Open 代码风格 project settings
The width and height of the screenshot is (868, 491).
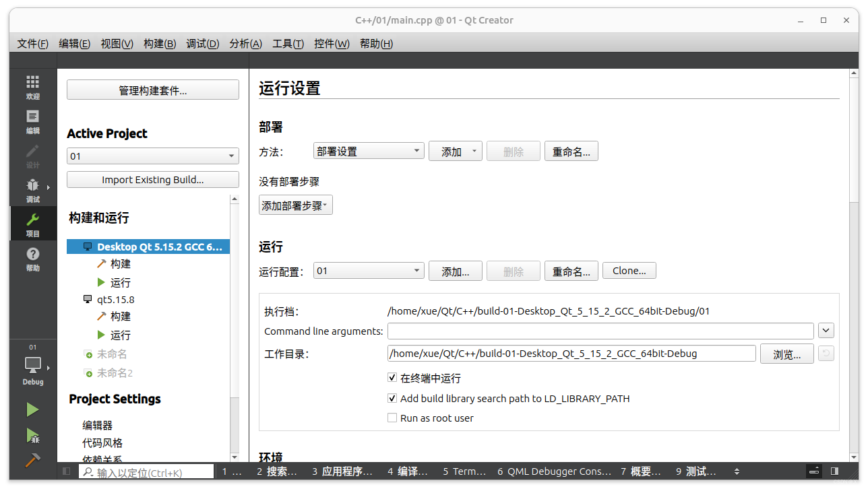pyautogui.click(x=102, y=443)
